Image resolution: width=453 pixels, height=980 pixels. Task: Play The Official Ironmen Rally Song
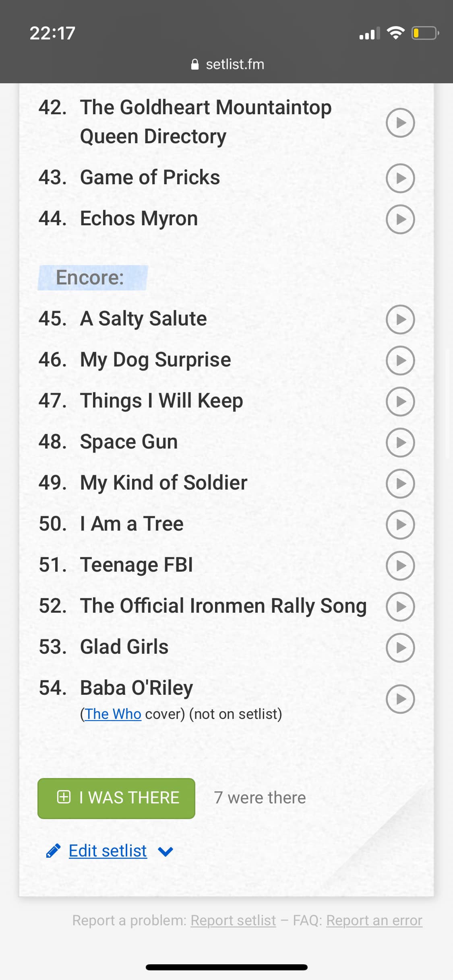tap(400, 607)
